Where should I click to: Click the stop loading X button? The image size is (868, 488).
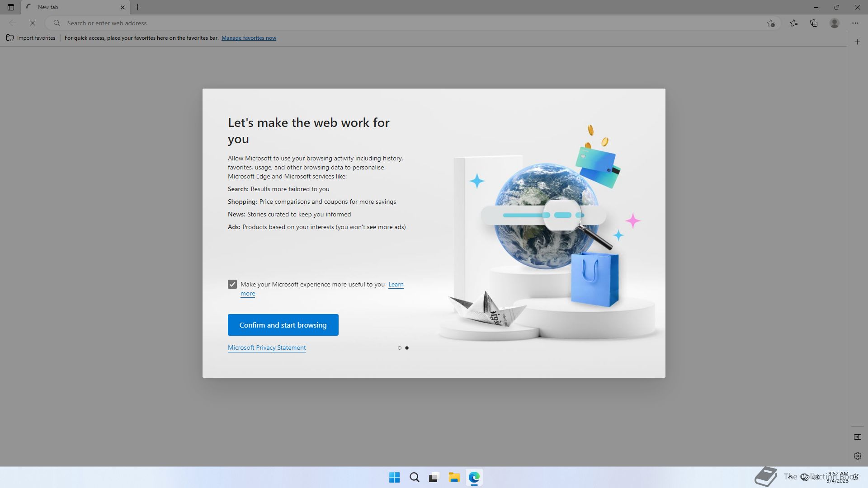pyautogui.click(x=33, y=23)
